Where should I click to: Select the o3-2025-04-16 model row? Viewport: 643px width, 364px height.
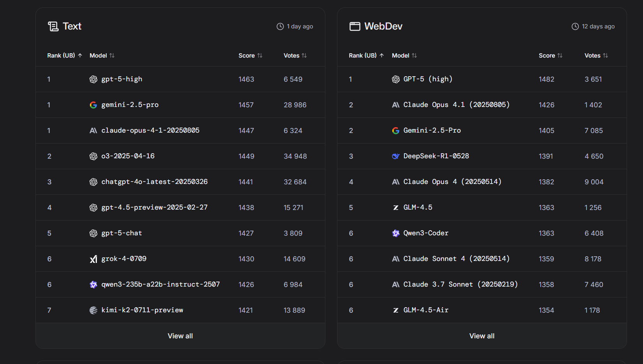[x=128, y=156]
